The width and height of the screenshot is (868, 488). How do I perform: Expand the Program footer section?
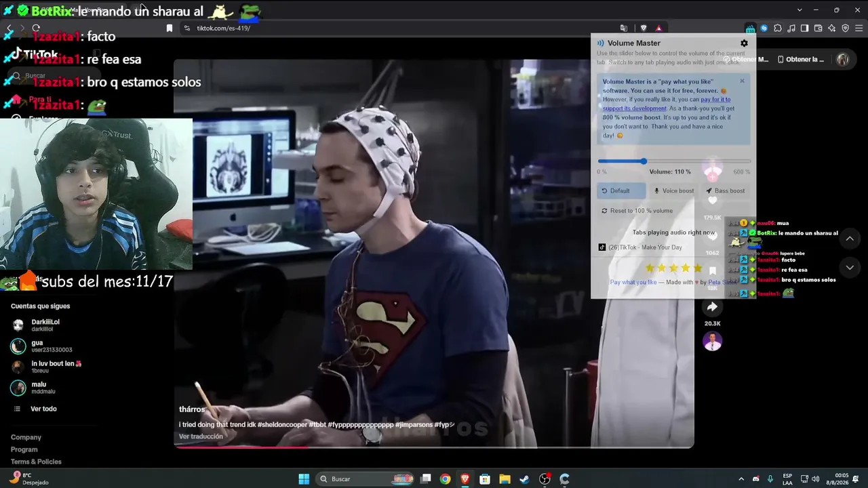pyautogui.click(x=24, y=450)
